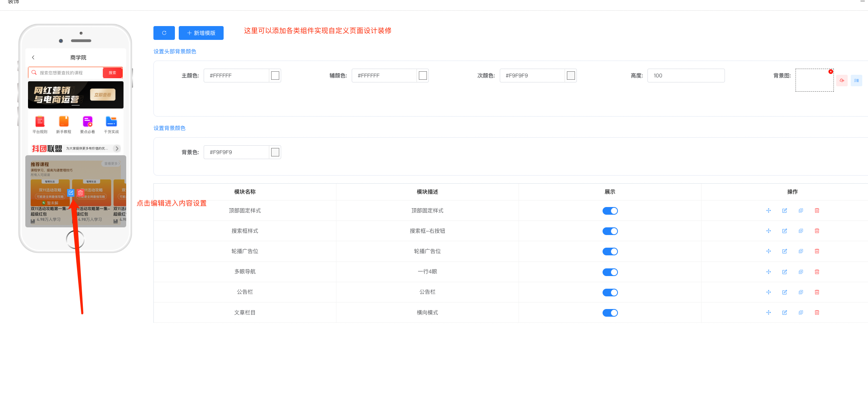The height and width of the screenshot is (411, 868).
Task: Click move icon for 顶部固定样式 row
Action: 769,210
